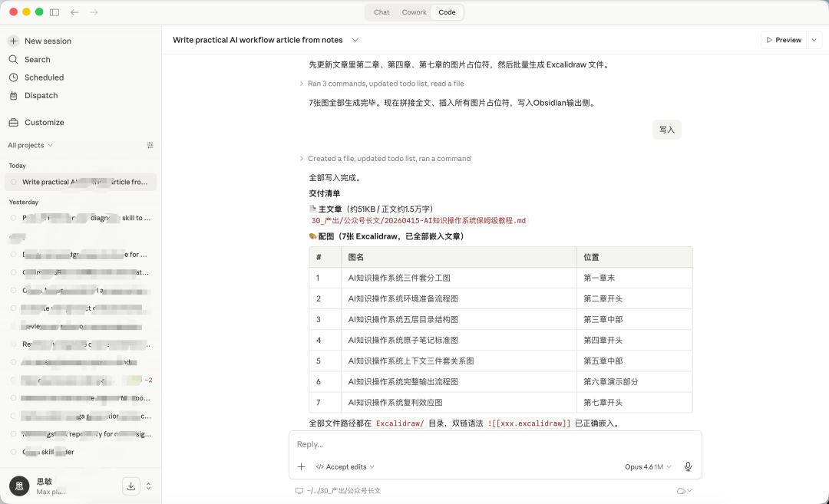Click the 'Excalidraw/' inline code text
Screen dimensions: 829x504
400,423
